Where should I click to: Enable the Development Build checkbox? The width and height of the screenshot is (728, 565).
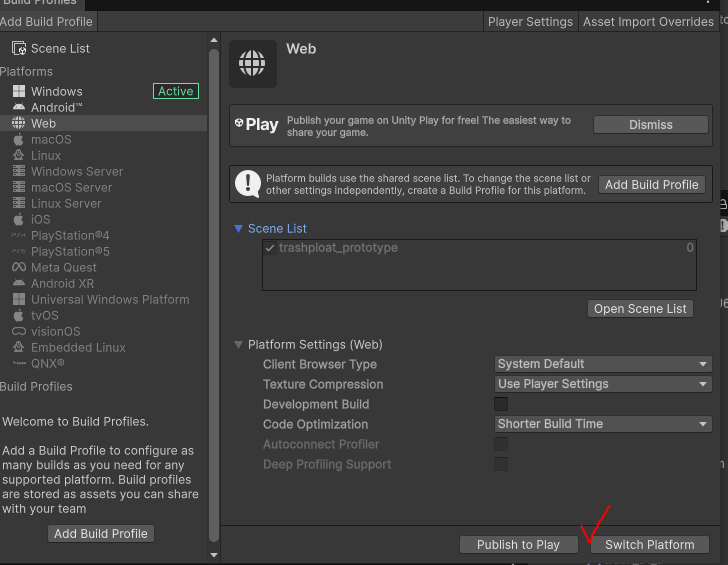[x=501, y=404]
